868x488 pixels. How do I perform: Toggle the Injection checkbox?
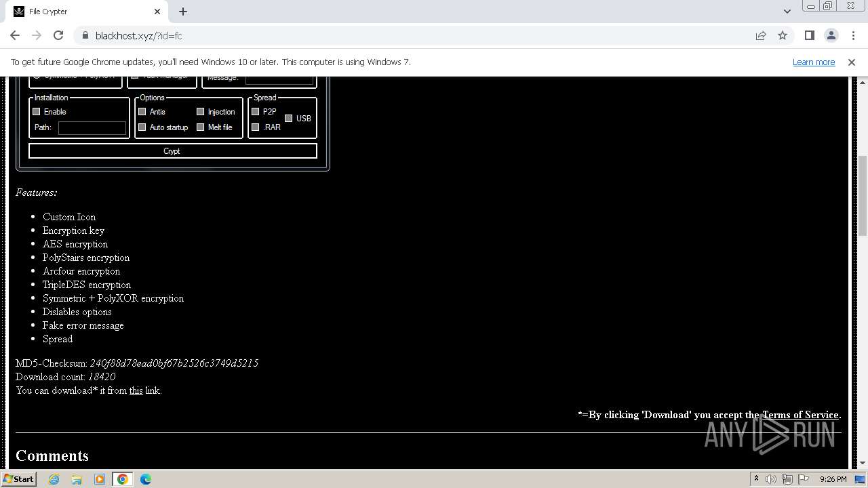click(x=200, y=112)
